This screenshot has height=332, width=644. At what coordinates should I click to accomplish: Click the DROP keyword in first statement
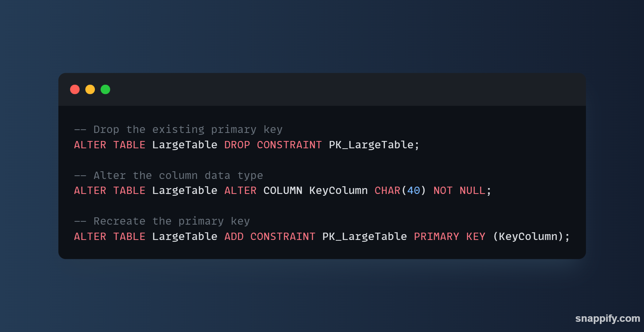click(237, 145)
